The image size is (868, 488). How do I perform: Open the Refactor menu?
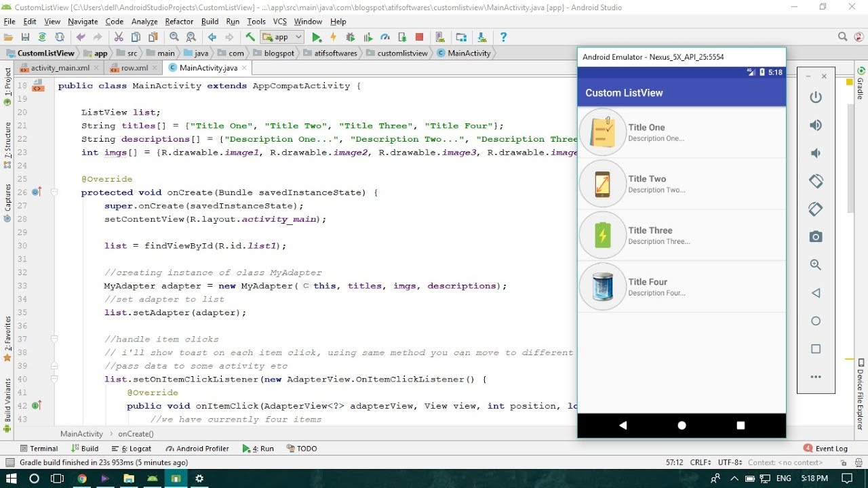click(179, 22)
